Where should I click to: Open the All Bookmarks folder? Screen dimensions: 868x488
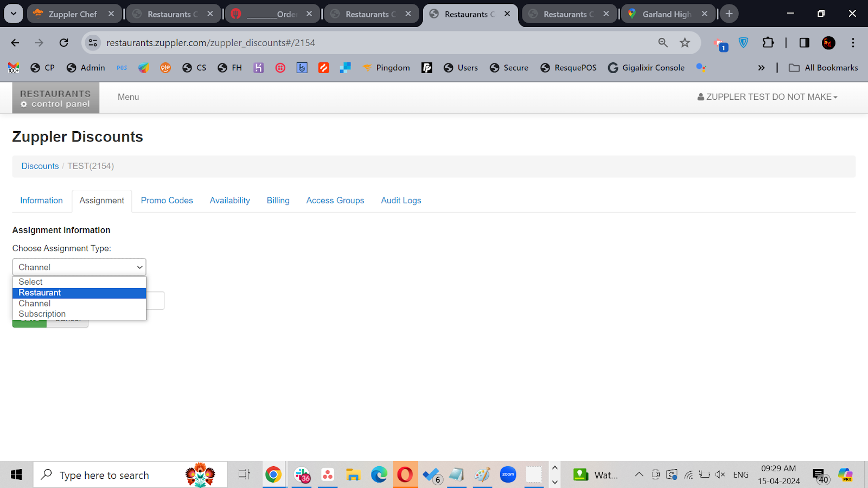pos(824,68)
